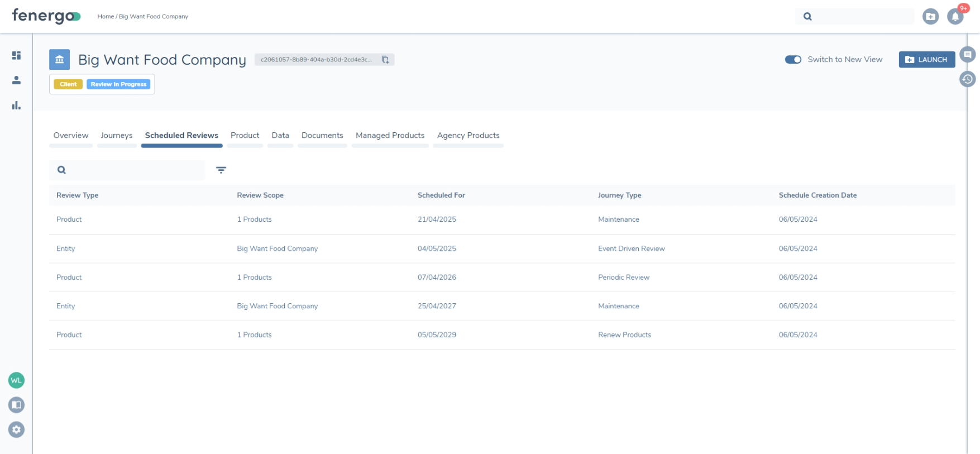Select the row scheduled for 04/05/2025
Viewport: 980px width, 454px height.
502,248
